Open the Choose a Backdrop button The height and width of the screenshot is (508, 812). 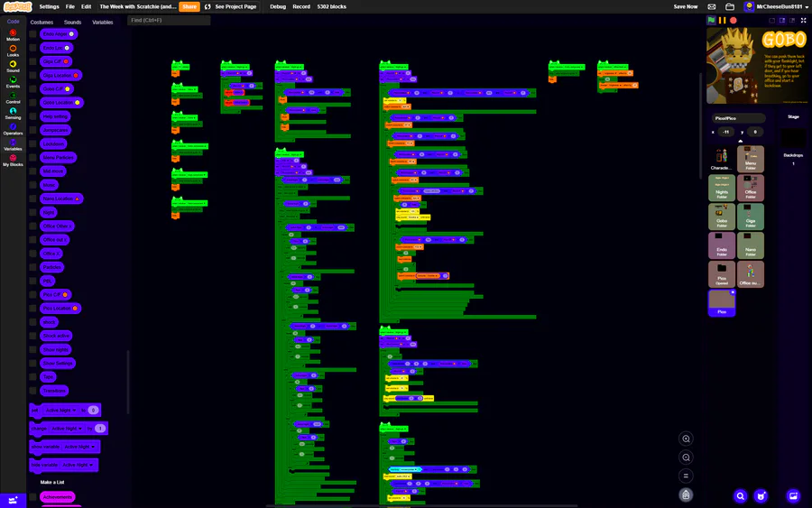pyautogui.click(x=793, y=496)
